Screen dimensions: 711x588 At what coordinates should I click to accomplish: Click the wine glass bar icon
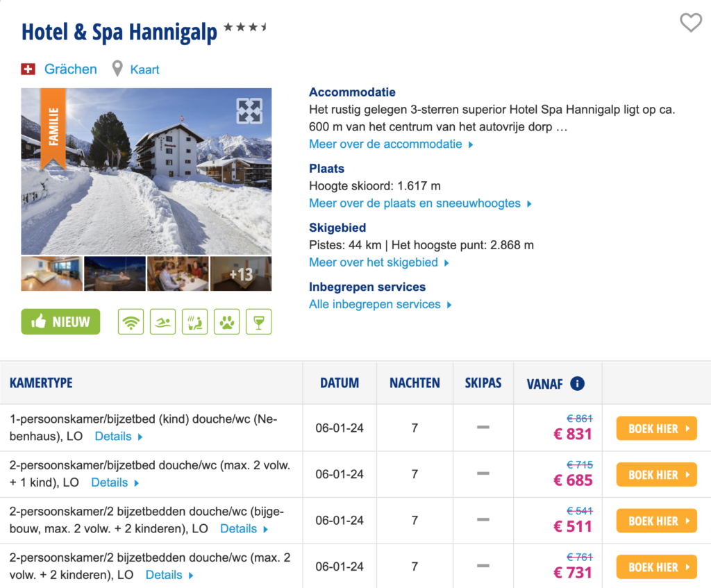point(258,321)
